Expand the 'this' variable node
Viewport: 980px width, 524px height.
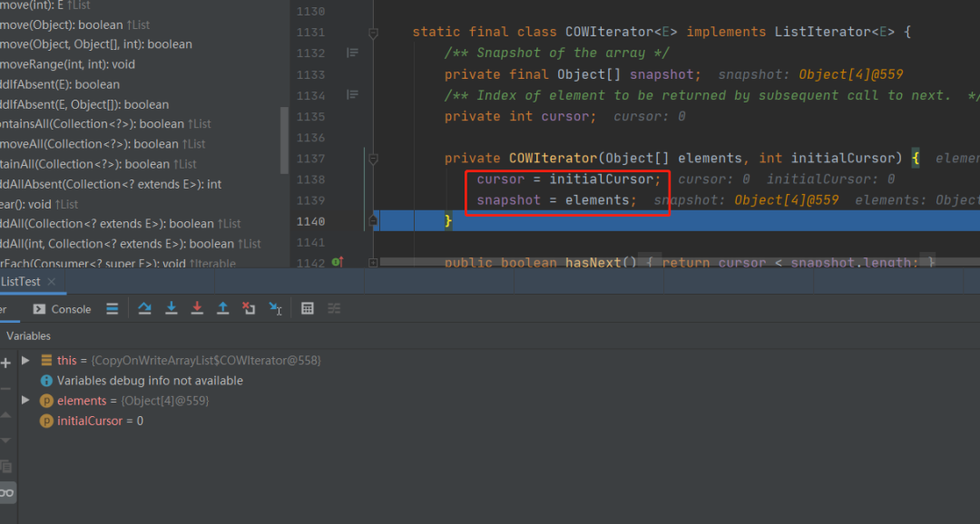[x=25, y=361]
